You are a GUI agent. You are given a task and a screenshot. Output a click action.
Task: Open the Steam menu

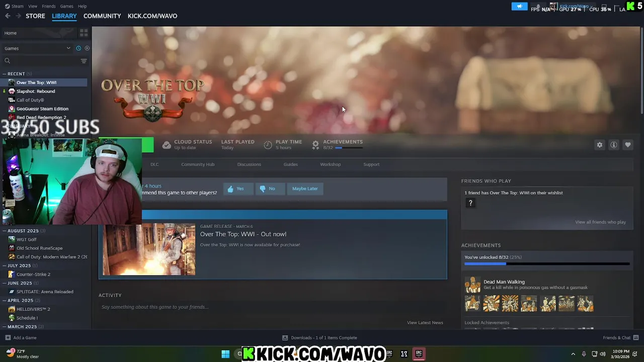coord(15,6)
